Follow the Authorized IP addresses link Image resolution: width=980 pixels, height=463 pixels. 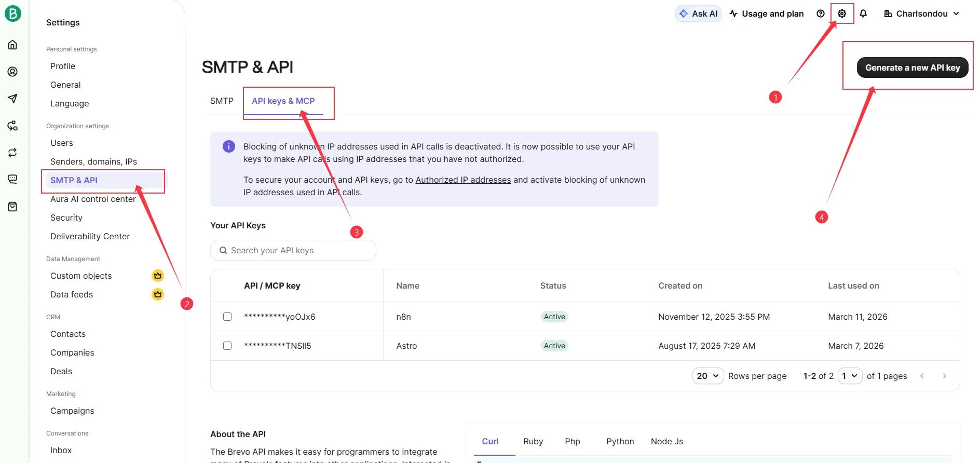463,180
